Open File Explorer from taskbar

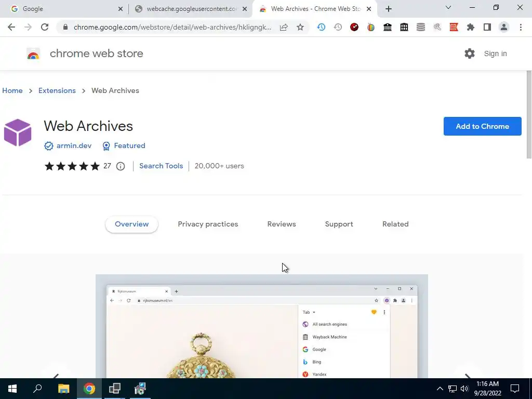(x=63, y=389)
